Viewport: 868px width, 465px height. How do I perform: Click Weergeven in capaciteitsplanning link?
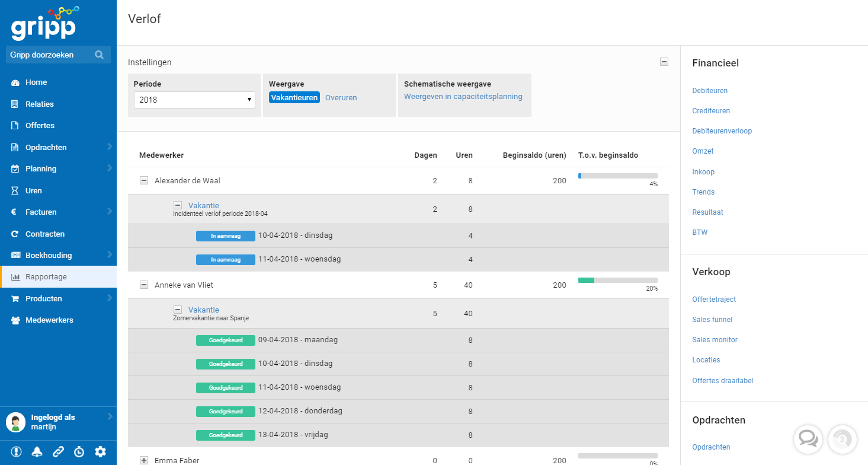[463, 97]
